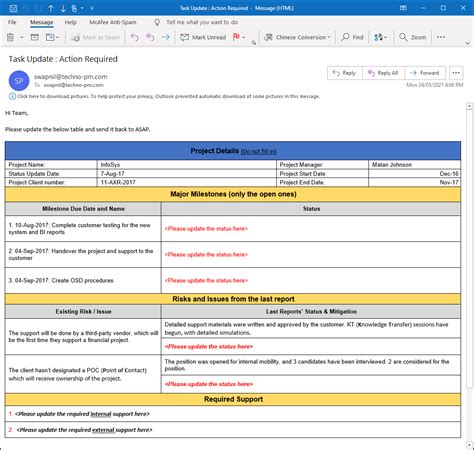Click the 'Do not fill in' link

258,151
